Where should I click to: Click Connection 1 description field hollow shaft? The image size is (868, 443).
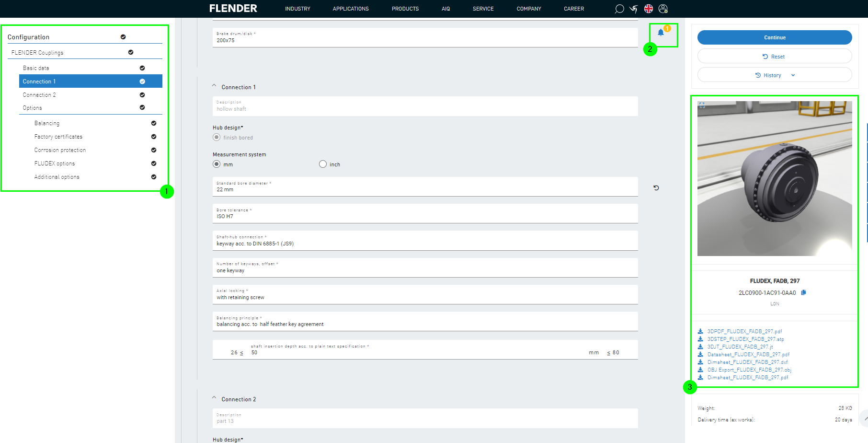pos(425,106)
